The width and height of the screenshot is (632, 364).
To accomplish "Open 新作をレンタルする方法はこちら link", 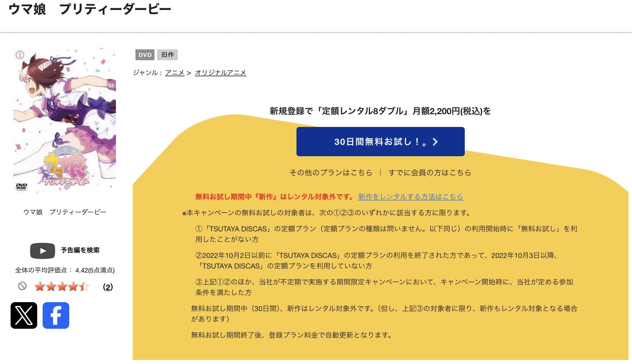I will pos(410,197).
